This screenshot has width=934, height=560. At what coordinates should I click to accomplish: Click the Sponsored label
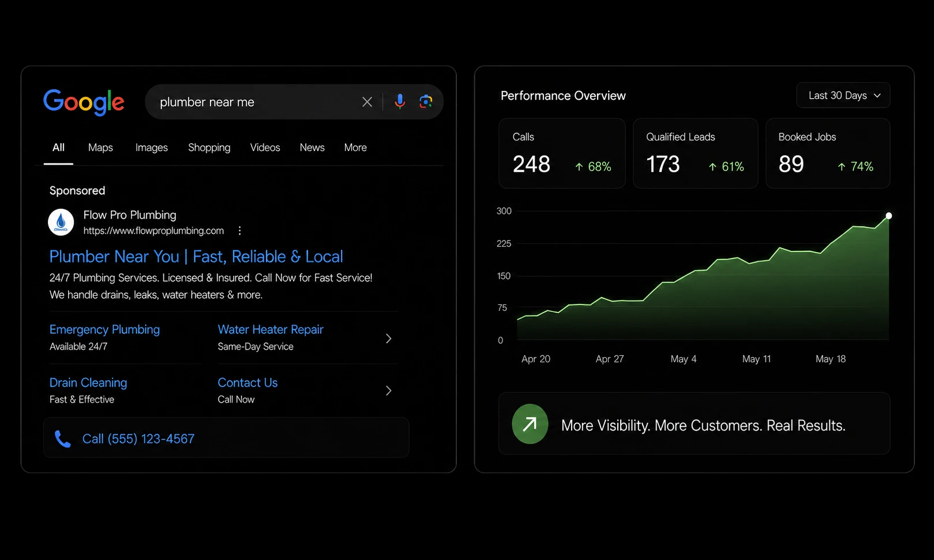tap(77, 190)
